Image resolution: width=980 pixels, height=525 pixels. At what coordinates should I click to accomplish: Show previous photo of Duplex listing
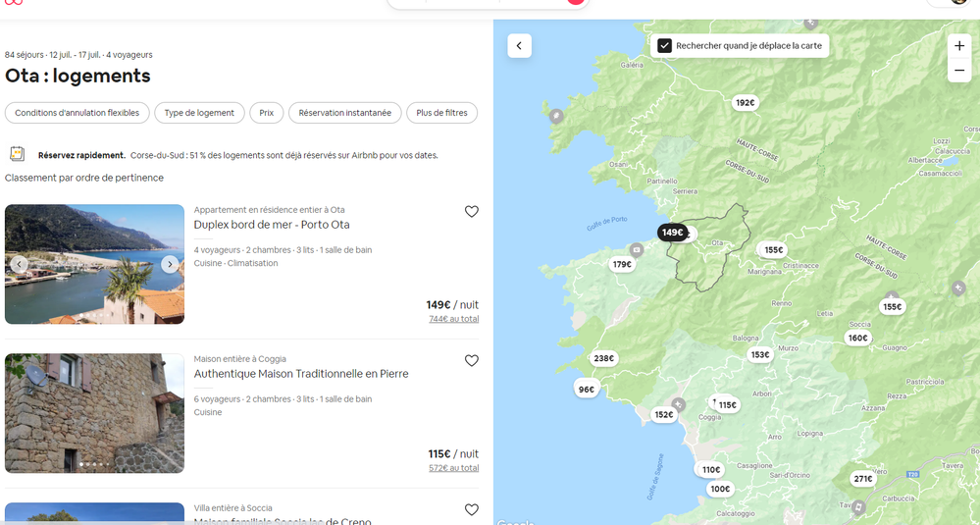point(20,264)
